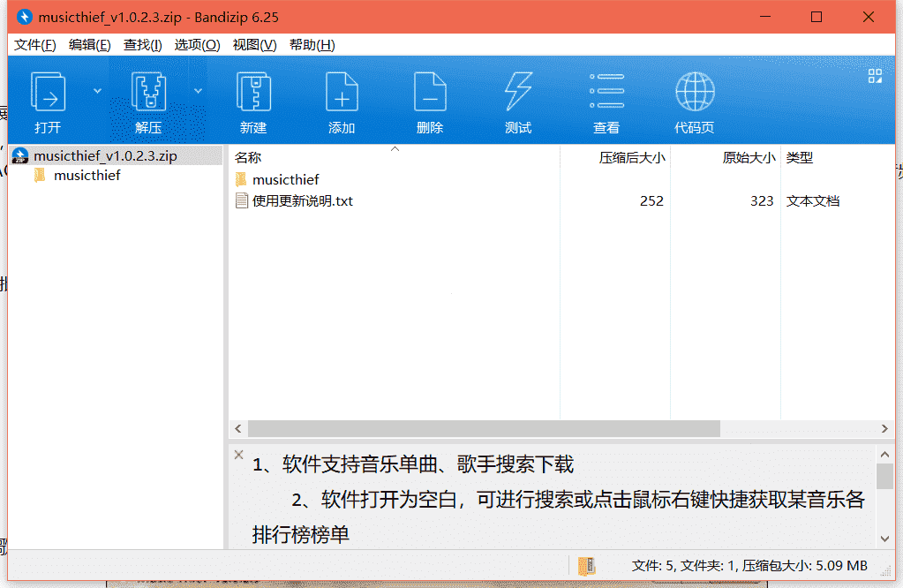Click the preview pane scroll down arrow
Screen dimensions: 903x588
[885, 539]
